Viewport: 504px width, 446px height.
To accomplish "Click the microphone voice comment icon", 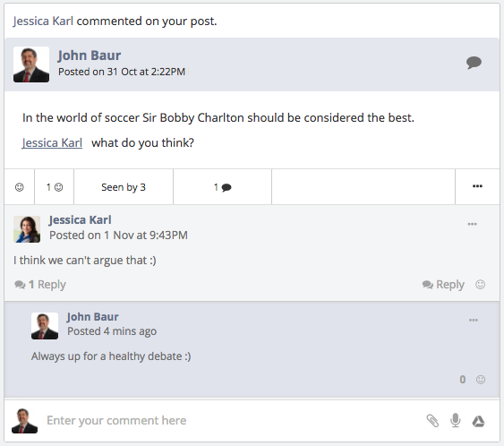I will point(456,420).
